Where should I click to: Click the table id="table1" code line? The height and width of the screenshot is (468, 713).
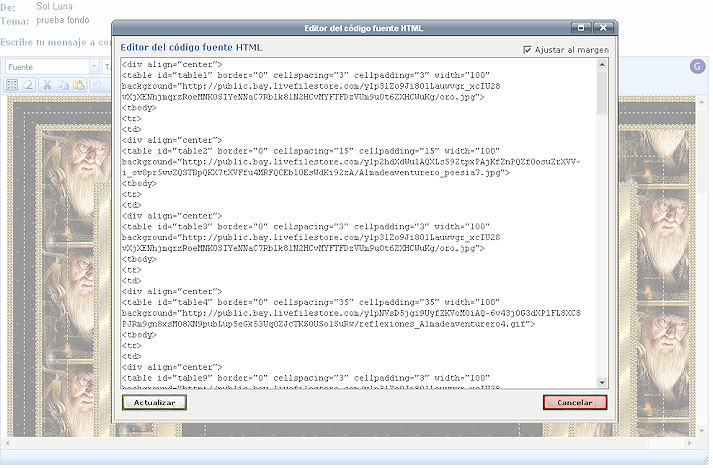(x=306, y=75)
